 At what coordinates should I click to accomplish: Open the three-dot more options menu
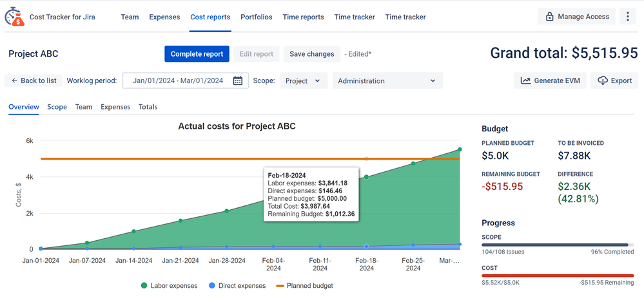coord(628,17)
